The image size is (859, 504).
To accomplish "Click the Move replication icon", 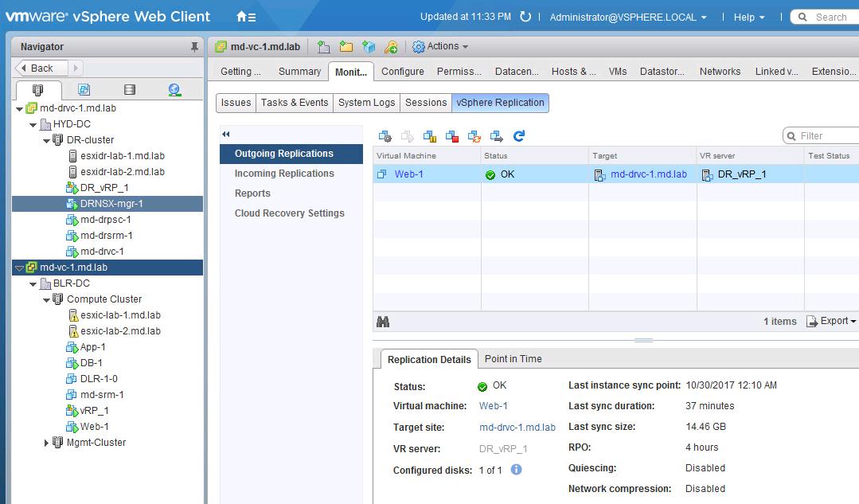I will click(497, 136).
